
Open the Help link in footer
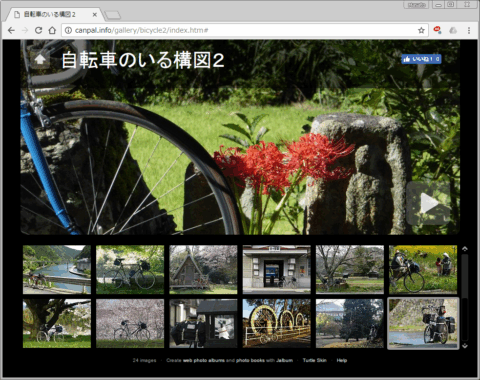pos(342,360)
